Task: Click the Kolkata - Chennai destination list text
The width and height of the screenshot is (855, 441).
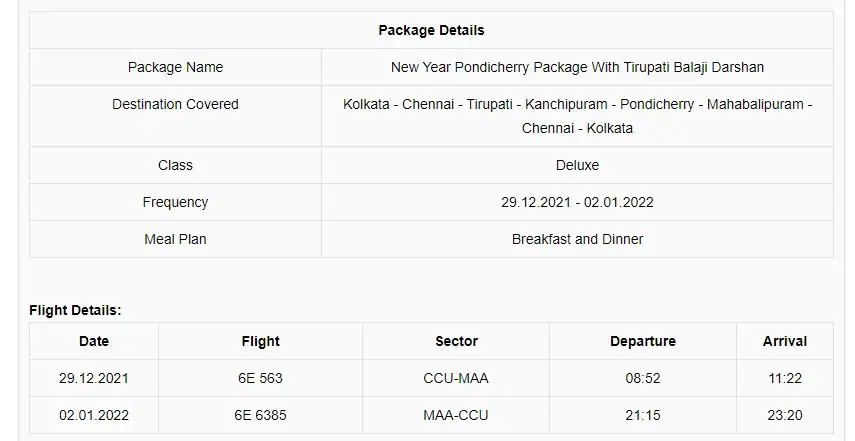Action: coord(577,116)
